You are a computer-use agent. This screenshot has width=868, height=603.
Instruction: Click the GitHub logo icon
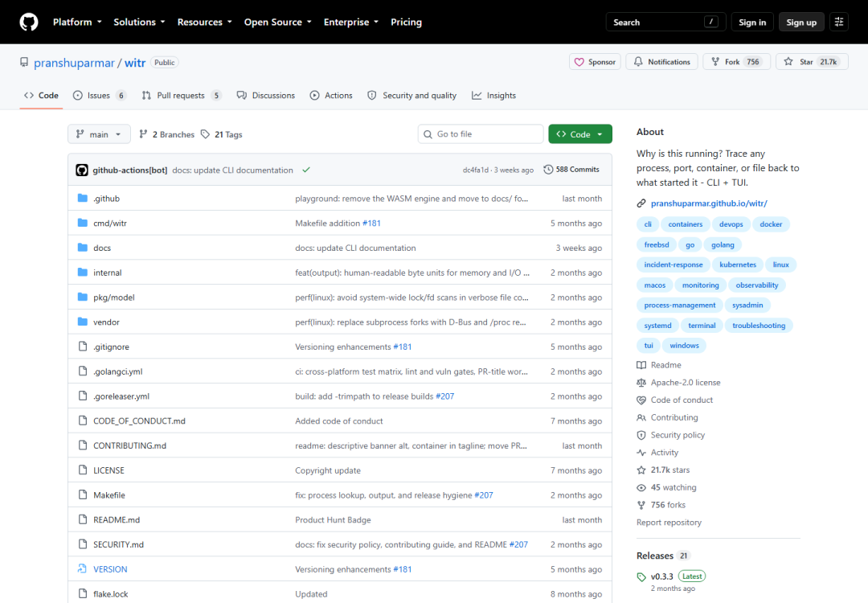coord(29,23)
